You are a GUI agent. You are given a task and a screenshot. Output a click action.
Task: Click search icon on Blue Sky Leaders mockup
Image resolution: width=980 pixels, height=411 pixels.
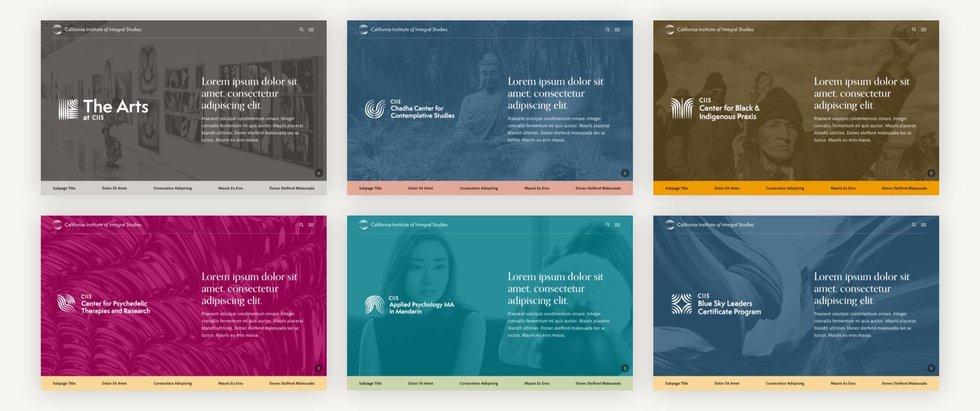coord(914,225)
